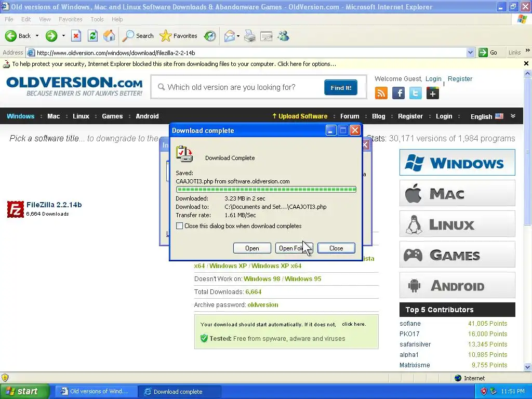The image size is (532, 399).
Task: Click the large Windows category banner
Action: (457, 163)
